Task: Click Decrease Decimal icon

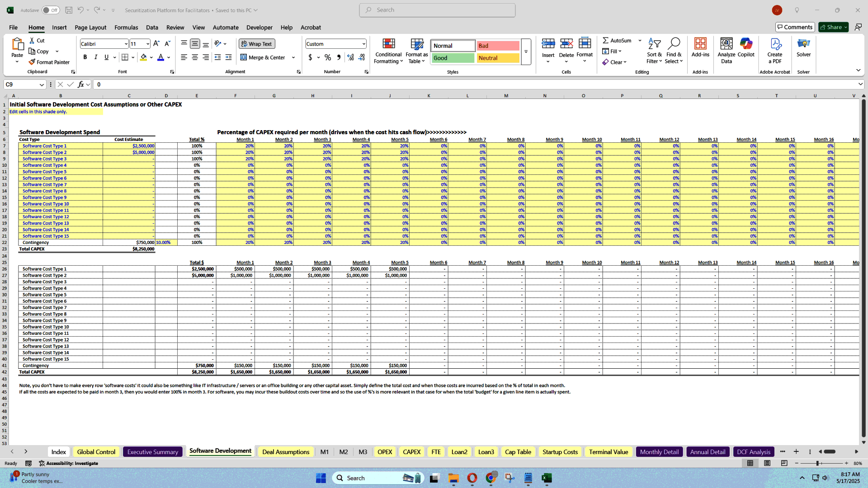Action: pyautogui.click(x=362, y=57)
